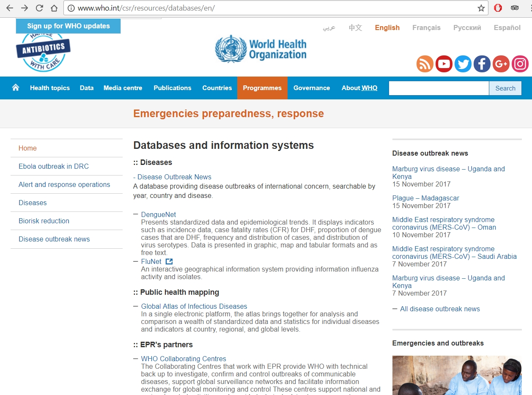
Task: Open the Countries menu
Action: [217, 88]
